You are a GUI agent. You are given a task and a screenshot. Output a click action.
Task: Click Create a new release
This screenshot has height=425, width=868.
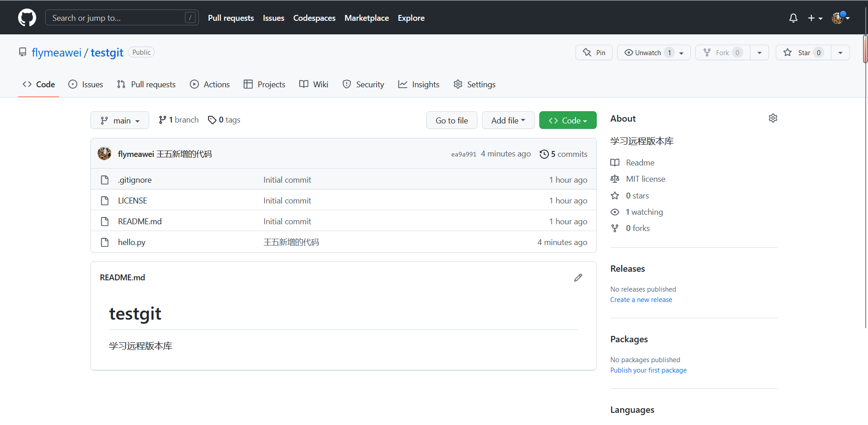coord(641,300)
